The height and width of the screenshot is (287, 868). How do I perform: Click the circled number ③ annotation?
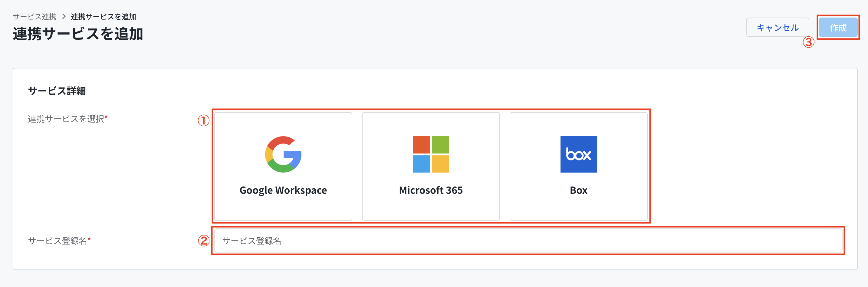(808, 42)
